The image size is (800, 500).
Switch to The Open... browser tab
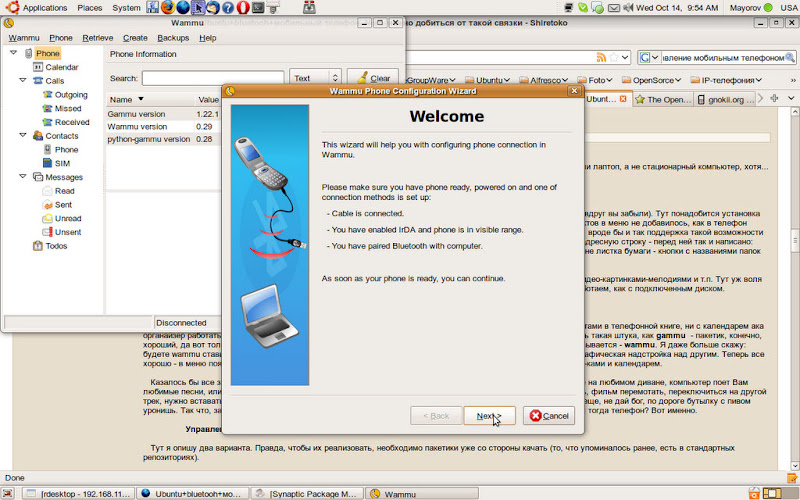click(663, 99)
